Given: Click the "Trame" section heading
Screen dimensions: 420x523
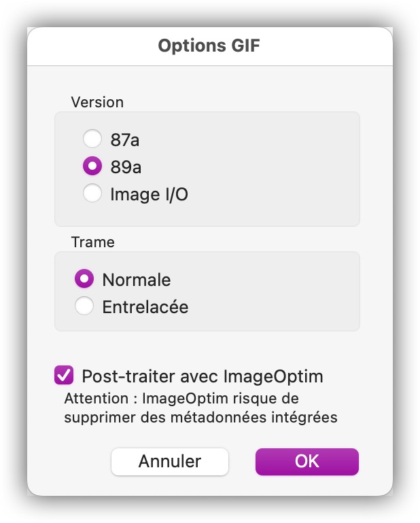Looking at the screenshot, I should 93,242.
